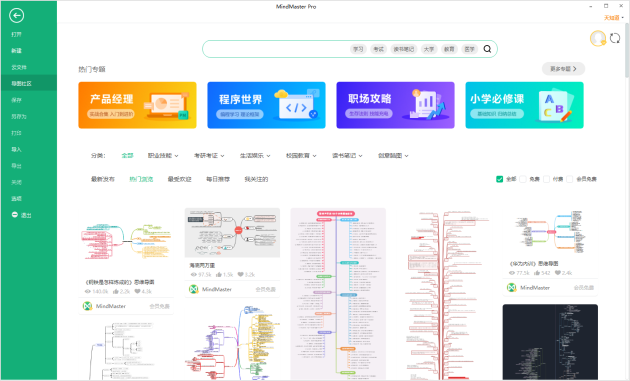Tick the 会员免费 filter checkbox
The height and width of the screenshot is (381, 630).
pyautogui.click(x=570, y=179)
